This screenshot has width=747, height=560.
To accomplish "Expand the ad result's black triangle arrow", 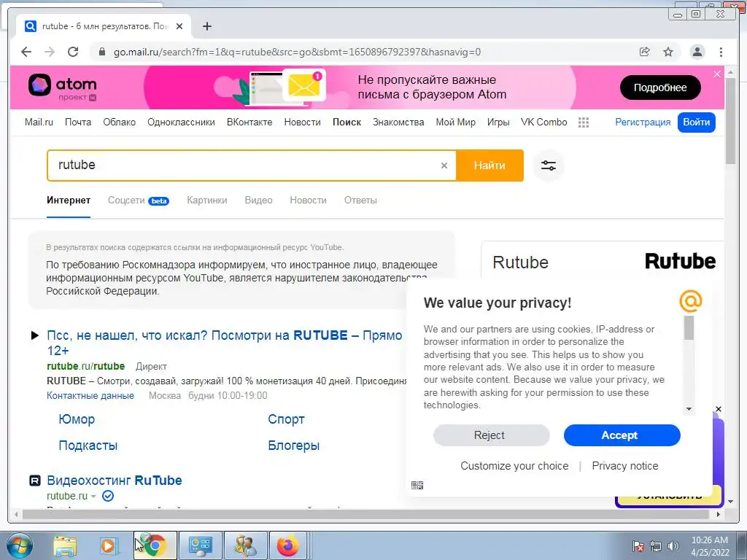I will point(35,335).
